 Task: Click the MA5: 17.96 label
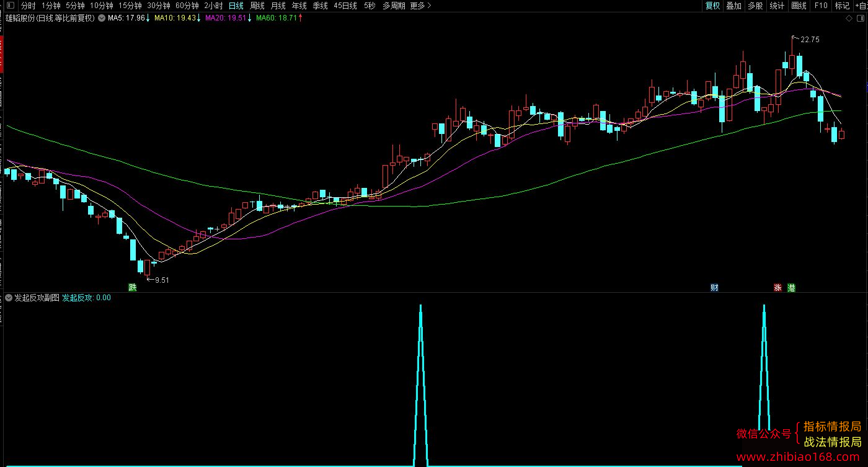click(x=126, y=18)
